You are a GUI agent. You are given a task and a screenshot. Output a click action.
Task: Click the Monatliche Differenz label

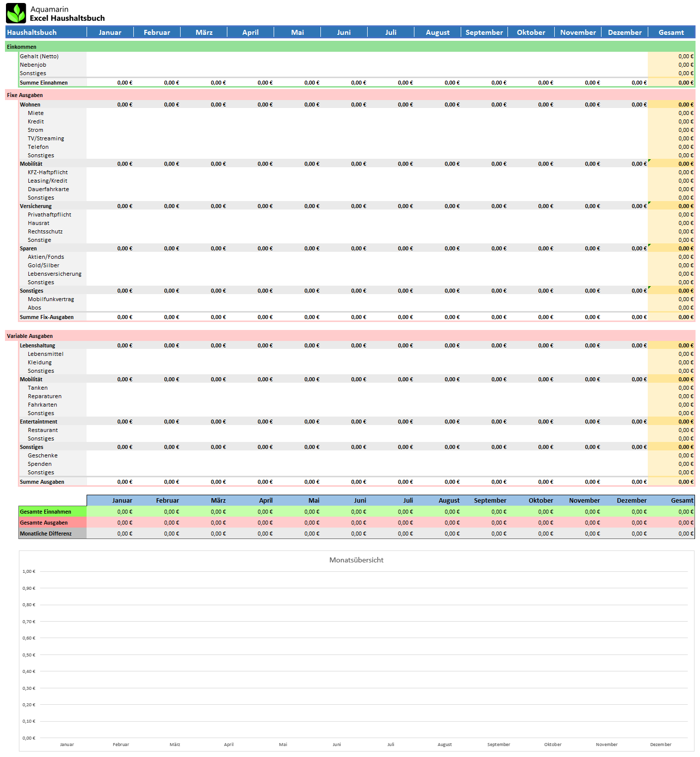[53, 534]
